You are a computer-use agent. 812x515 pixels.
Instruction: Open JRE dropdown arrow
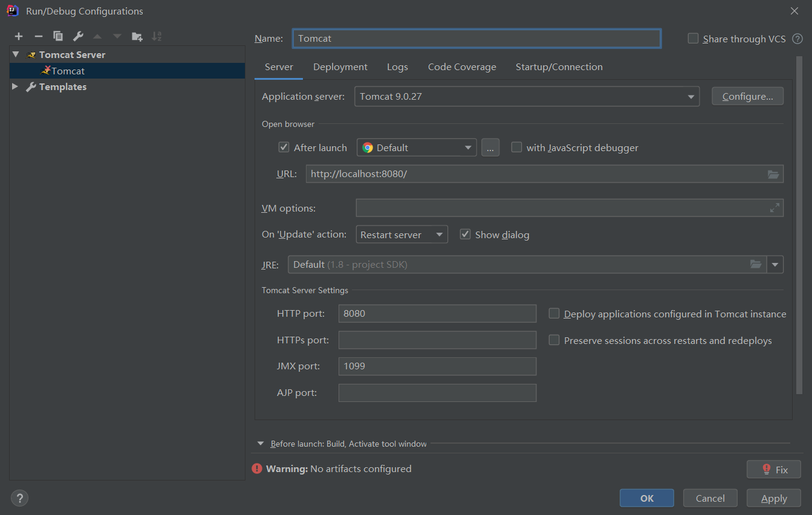coord(775,265)
